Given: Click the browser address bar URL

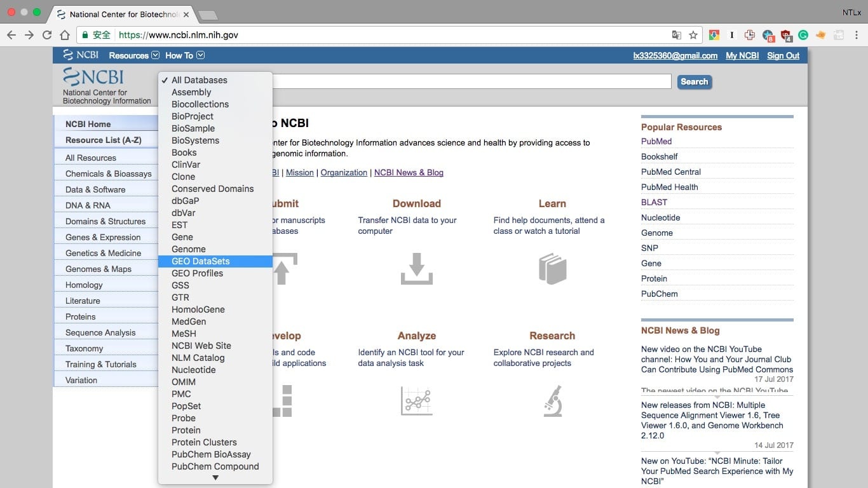Looking at the screenshot, I should [x=179, y=35].
